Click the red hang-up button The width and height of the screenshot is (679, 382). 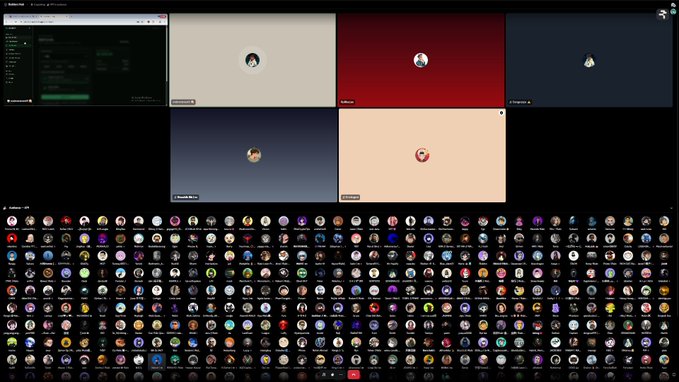click(x=353, y=375)
